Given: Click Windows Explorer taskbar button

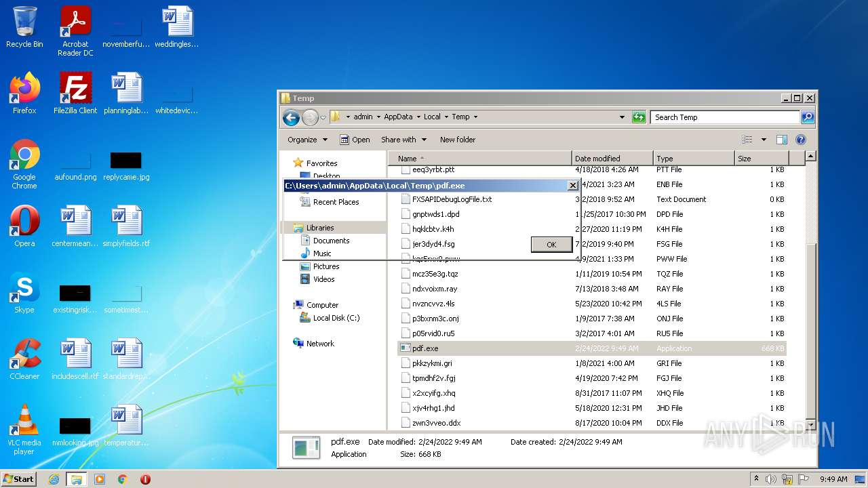Looking at the screenshot, I should click(76, 479).
